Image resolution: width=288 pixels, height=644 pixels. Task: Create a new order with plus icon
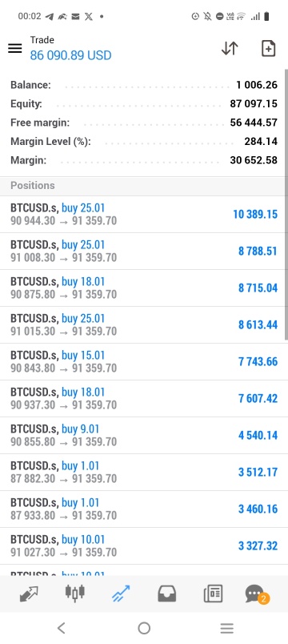pos(268,49)
